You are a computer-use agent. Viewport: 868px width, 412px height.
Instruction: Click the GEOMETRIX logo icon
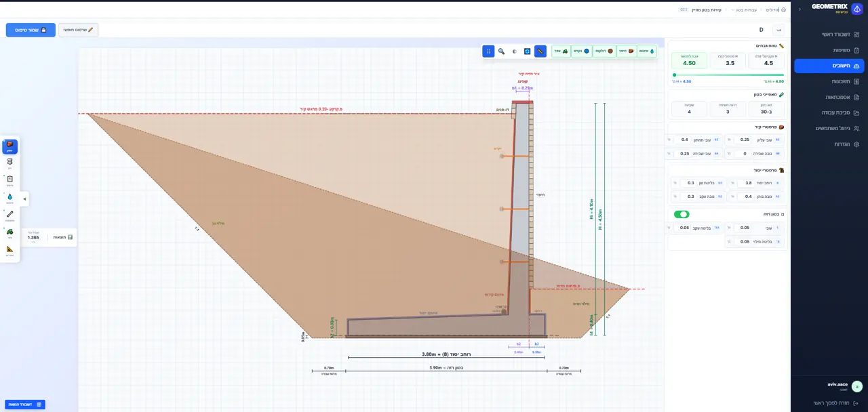857,9
